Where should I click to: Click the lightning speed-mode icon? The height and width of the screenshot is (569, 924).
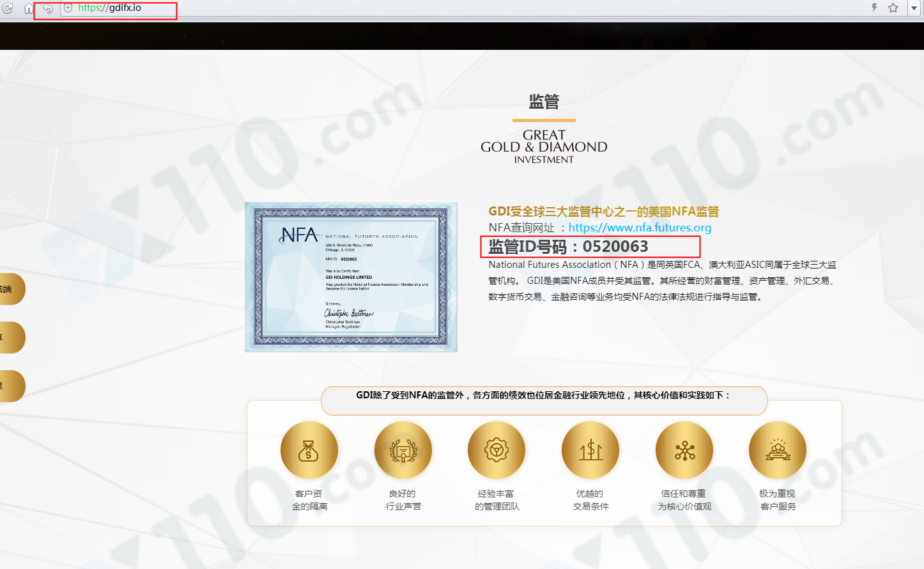874,8
